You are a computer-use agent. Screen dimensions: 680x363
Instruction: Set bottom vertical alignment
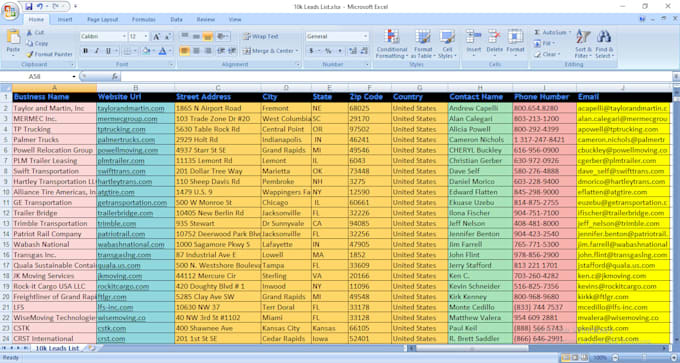point(208,36)
